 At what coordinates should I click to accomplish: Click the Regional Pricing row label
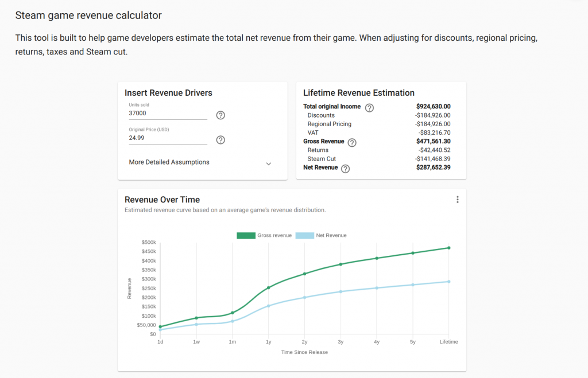pos(329,124)
